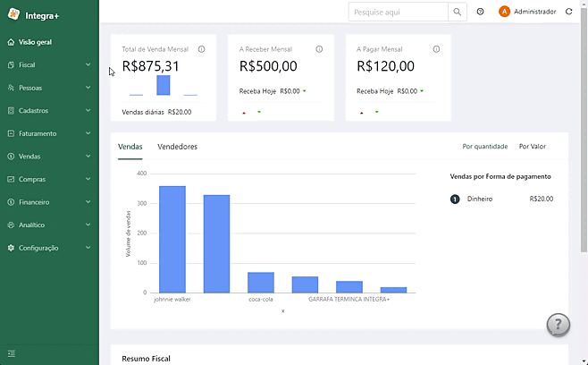
Task: Click the Integra+ logo icon
Action: 14,14
